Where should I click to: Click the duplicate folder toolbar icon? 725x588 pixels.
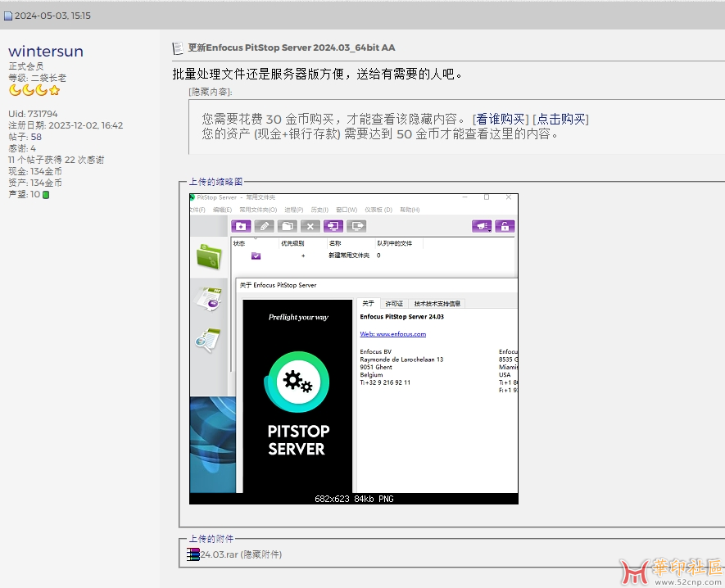(x=288, y=226)
